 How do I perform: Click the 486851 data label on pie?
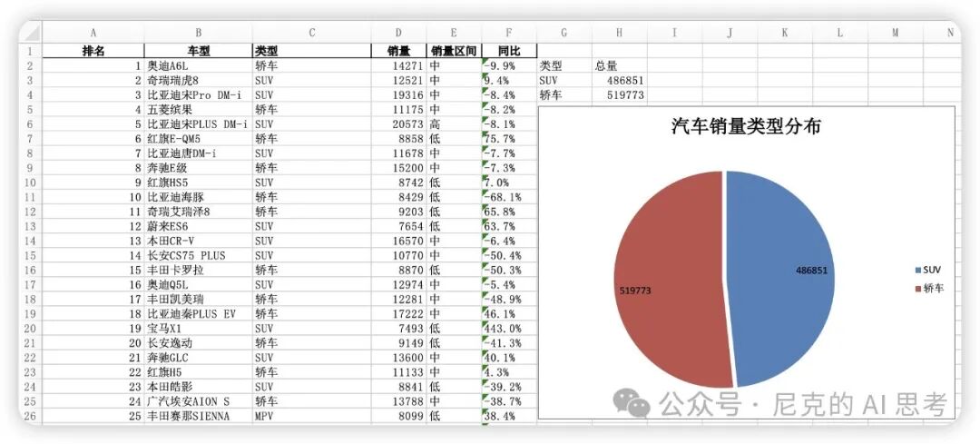pyautogui.click(x=811, y=271)
